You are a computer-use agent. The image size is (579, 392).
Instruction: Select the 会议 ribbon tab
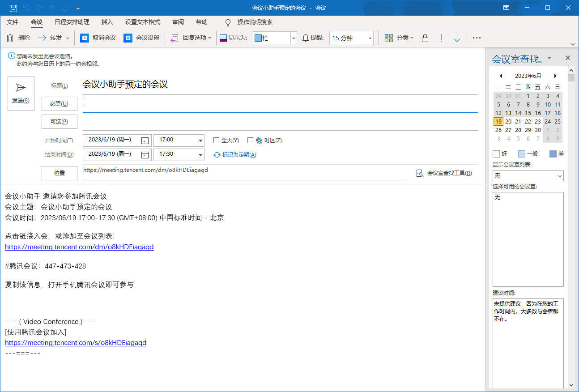tap(37, 22)
